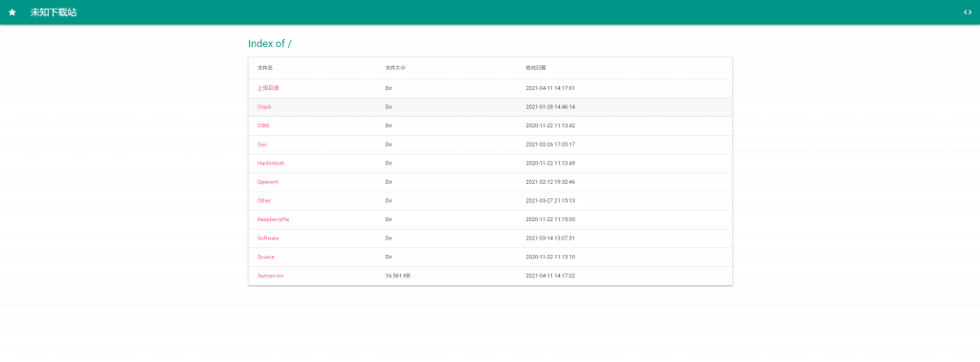Select the 16.561 KB size cell
This screenshot has height=362, width=980.
(x=397, y=276)
